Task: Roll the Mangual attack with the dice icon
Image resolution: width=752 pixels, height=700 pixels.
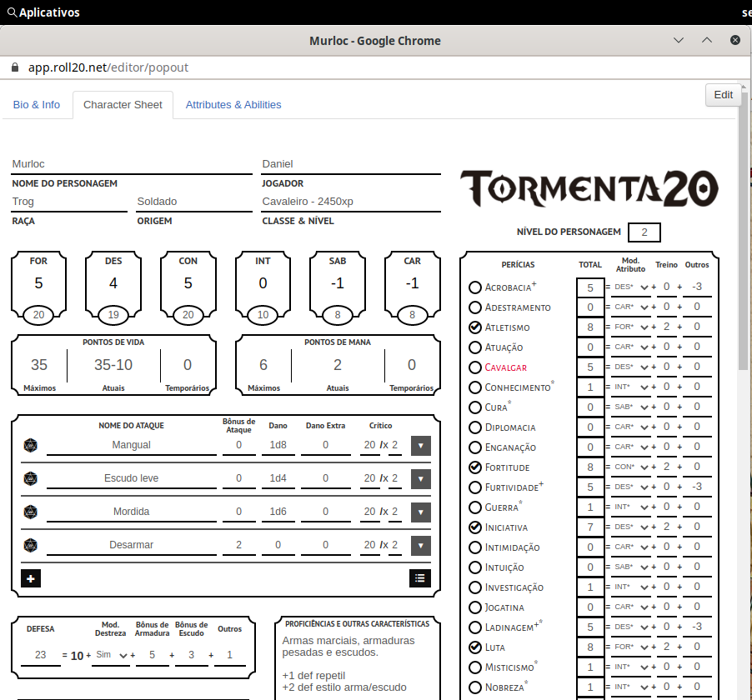Action: tap(31, 445)
